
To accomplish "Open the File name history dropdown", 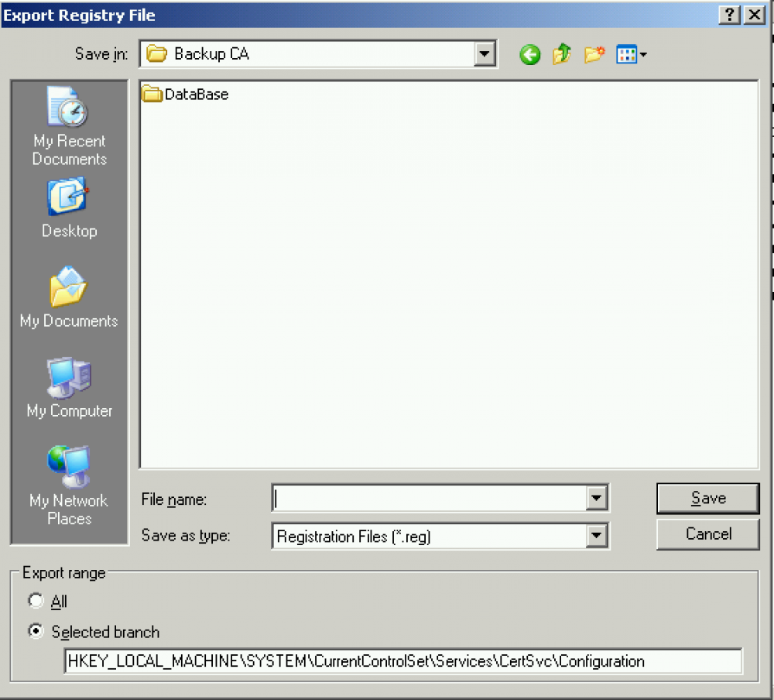I will (596, 499).
